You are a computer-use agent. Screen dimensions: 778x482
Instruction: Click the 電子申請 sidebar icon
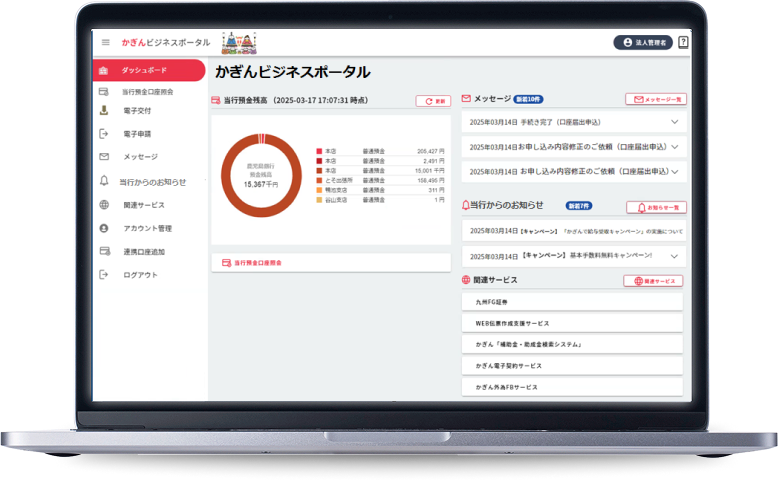103,134
